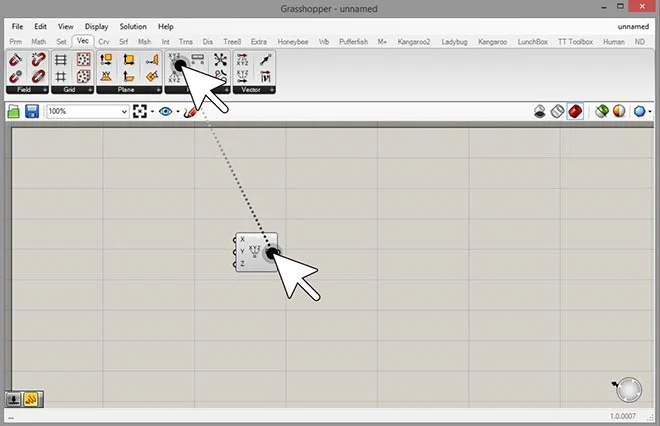Viewport: 660px width, 426px height.
Task: Select bottom-right striped magnet icon in Field panel
Action: tap(38, 77)
